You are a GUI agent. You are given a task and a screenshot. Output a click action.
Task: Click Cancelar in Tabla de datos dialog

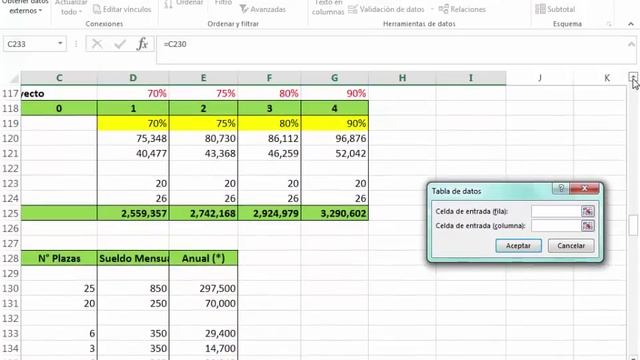coord(571,246)
